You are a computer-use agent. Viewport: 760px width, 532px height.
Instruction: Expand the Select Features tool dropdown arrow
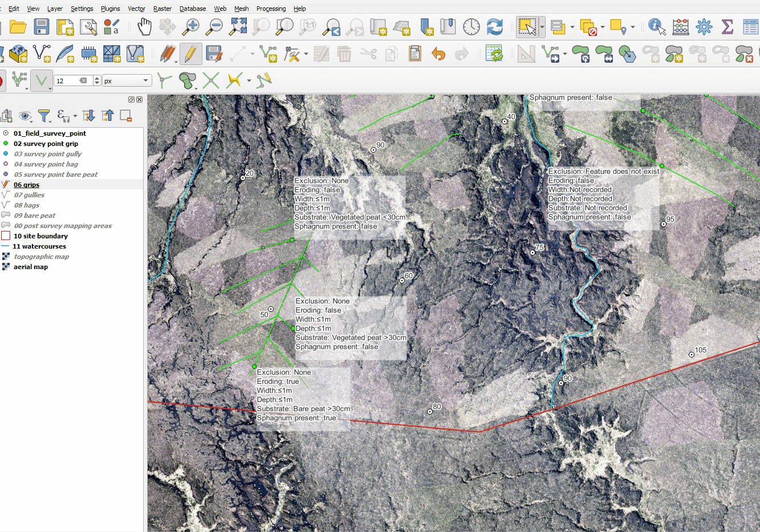pyautogui.click(x=542, y=26)
